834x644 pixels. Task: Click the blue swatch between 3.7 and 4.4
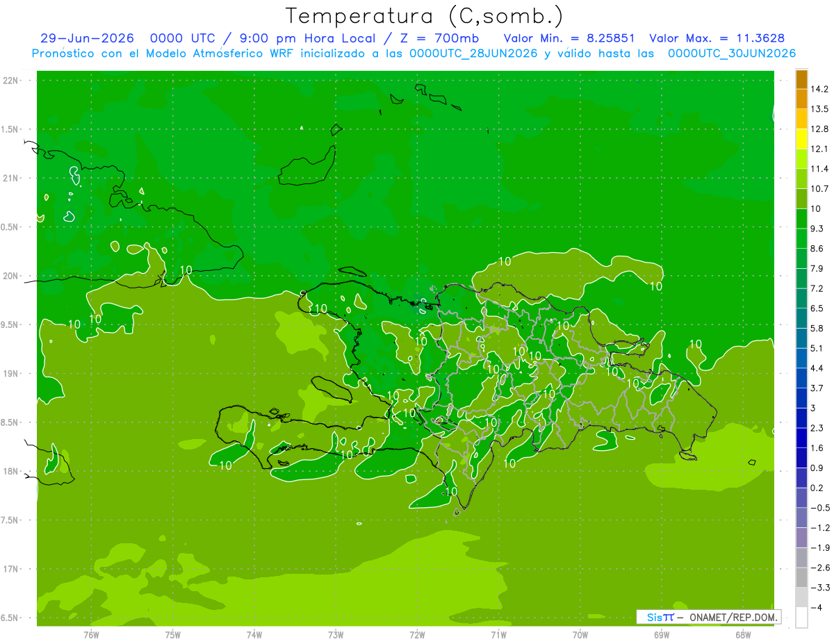(x=801, y=378)
